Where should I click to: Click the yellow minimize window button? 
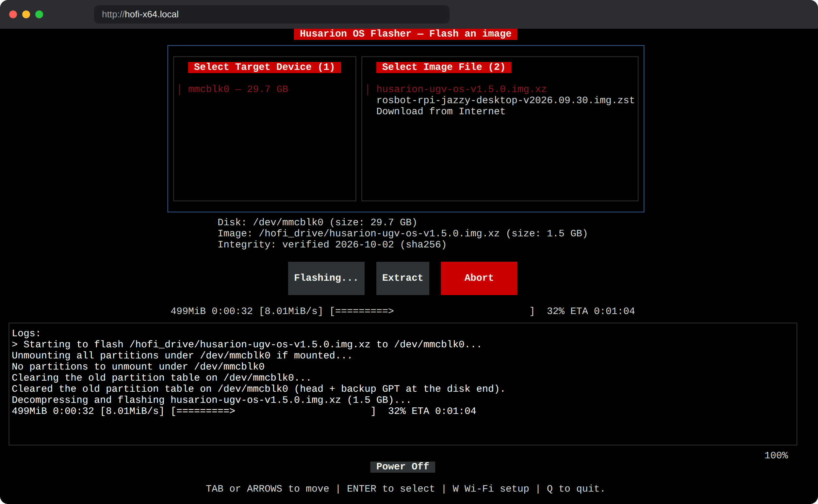pyautogui.click(x=26, y=14)
